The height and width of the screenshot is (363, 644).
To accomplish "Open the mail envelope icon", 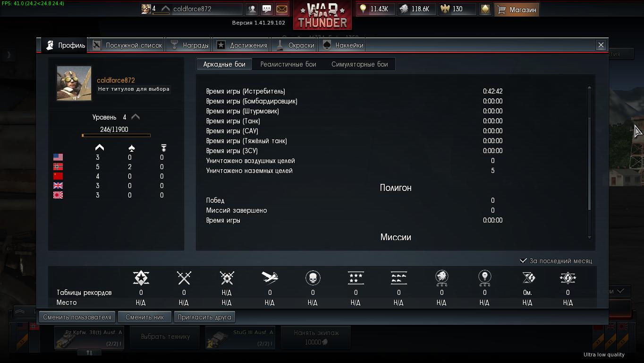I will [x=282, y=9].
